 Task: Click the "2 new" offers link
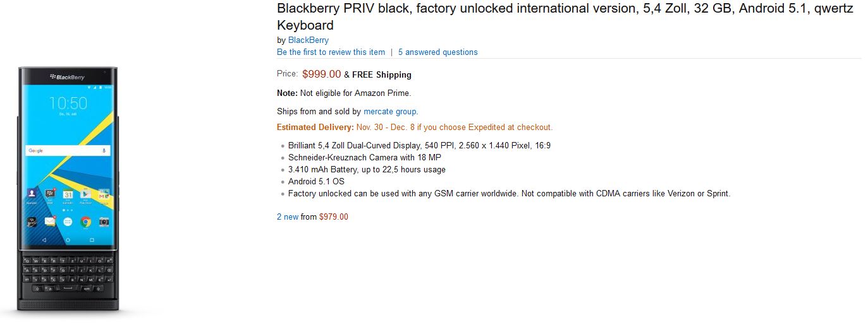coord(288,217)
